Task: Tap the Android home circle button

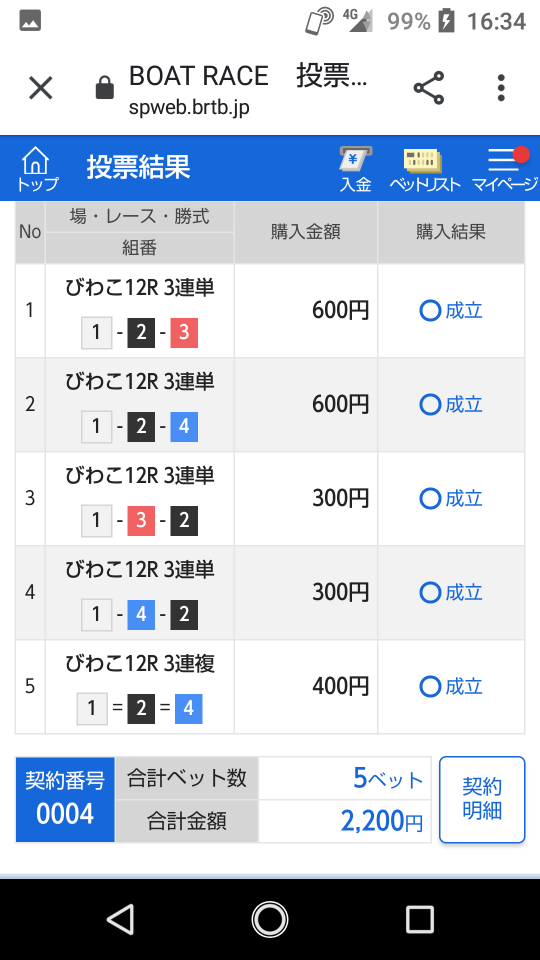Action: [x=270, y=919]
